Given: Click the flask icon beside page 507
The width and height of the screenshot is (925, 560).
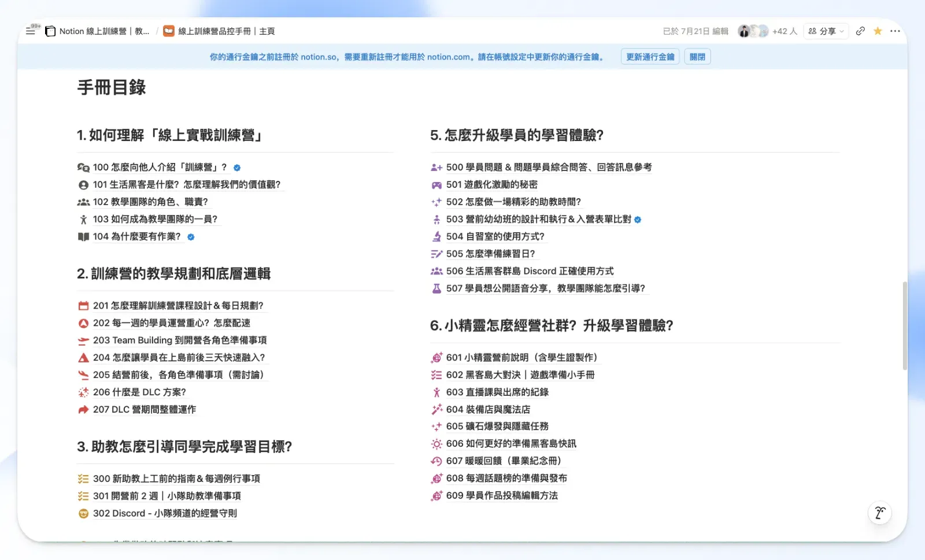Looking at the screenshot, I should 436,288.
